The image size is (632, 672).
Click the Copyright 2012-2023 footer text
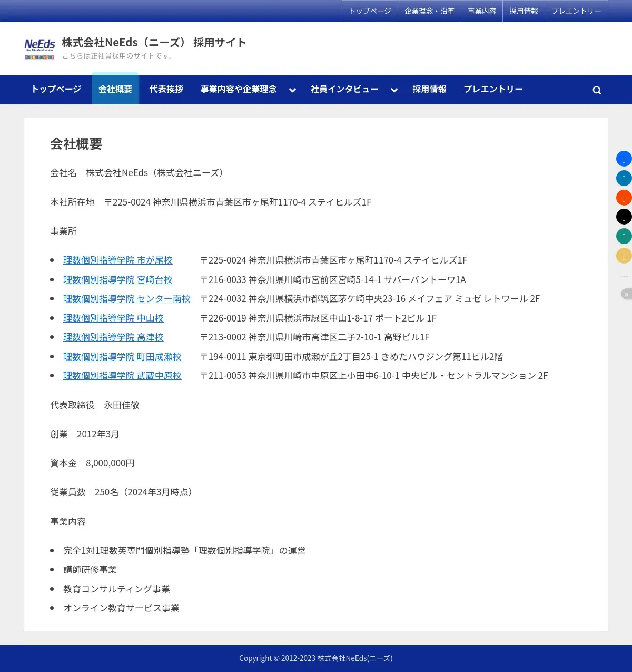316,658
